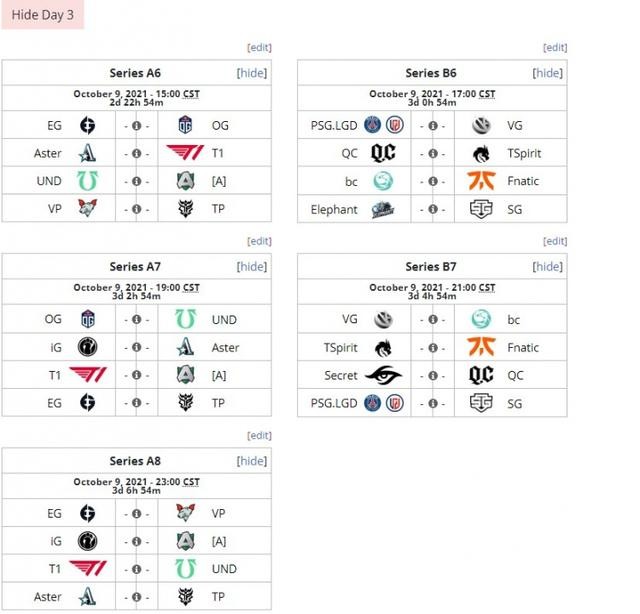Click the VP logo in Series A8
The image size is (640, 614).
pos(187,514)
